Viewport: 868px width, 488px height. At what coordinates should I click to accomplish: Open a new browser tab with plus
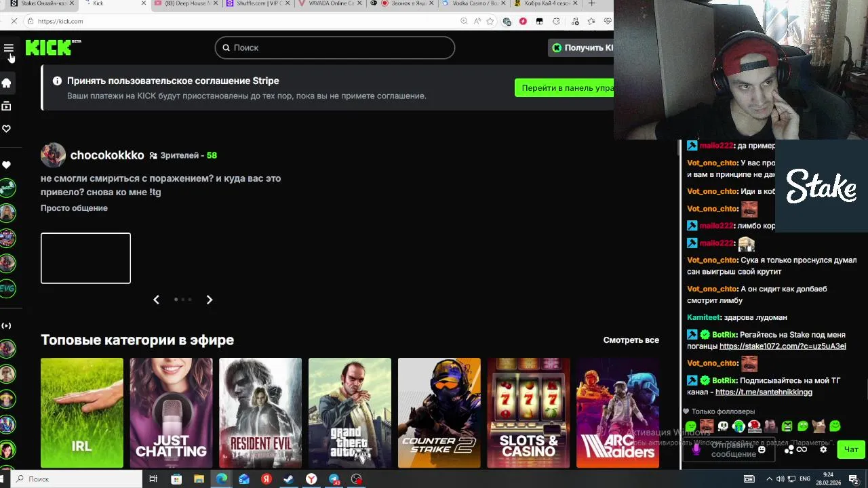tap(591, 3)
